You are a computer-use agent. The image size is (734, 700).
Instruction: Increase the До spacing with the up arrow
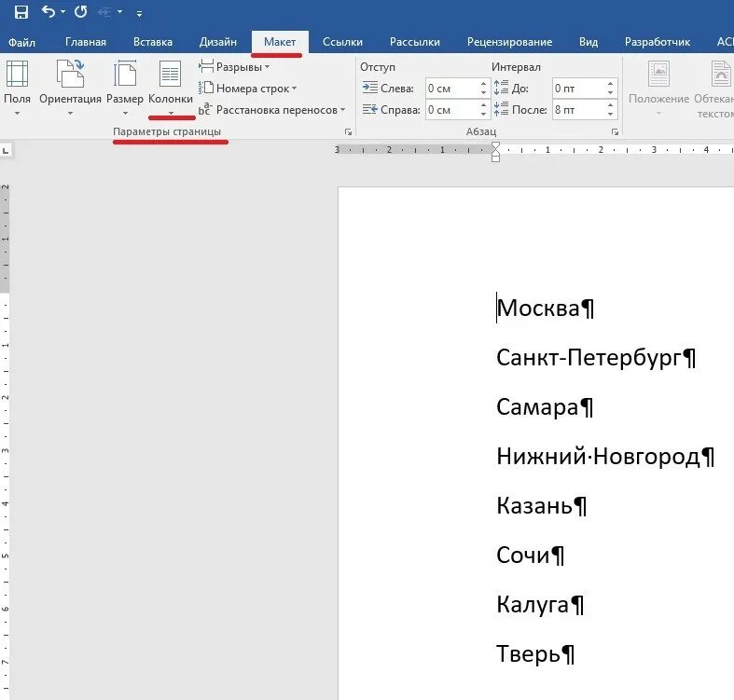click(610, 84)
